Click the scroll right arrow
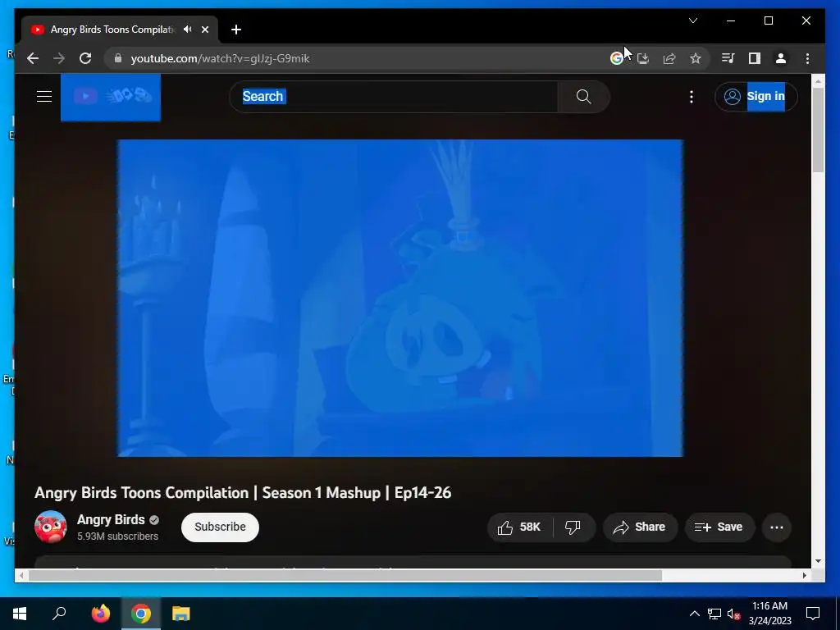 (x=804, y=575)
